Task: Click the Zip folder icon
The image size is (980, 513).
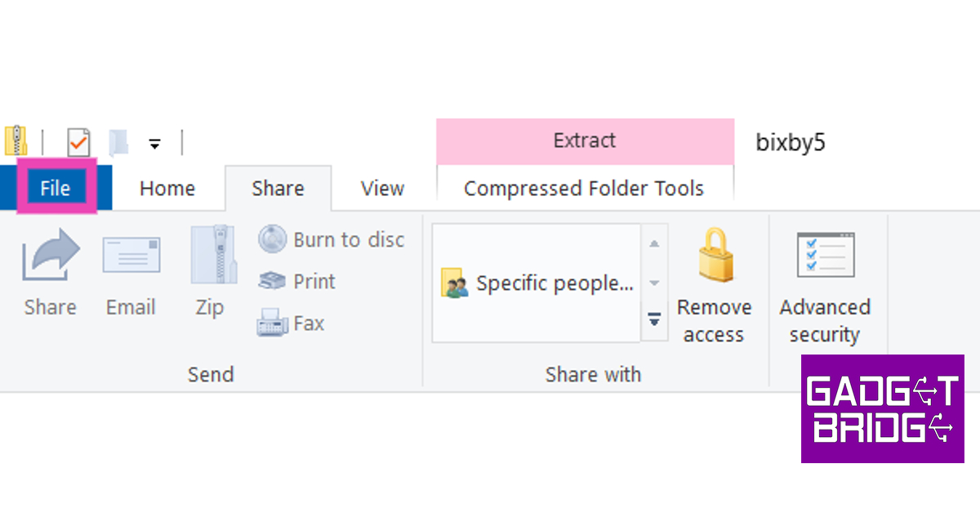Action: click(210, 256)
